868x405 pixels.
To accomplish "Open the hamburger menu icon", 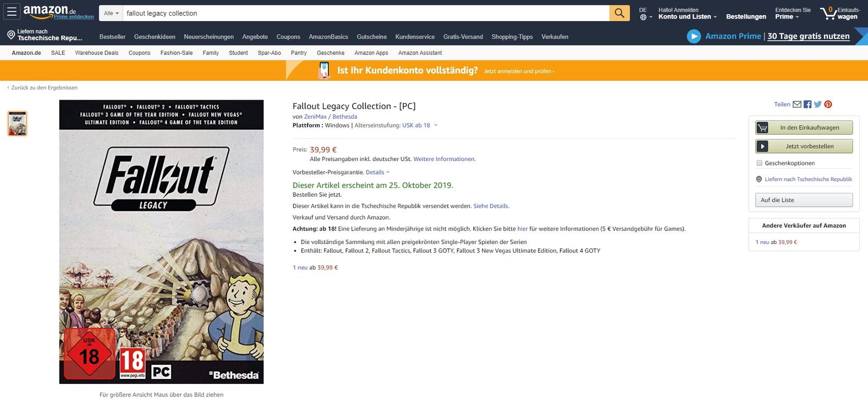I will [12, 12].
